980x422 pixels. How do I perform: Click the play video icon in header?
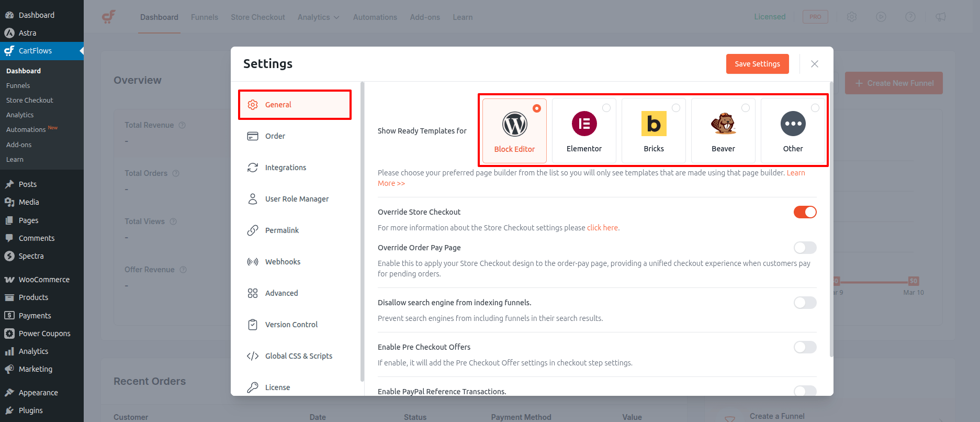881,17
